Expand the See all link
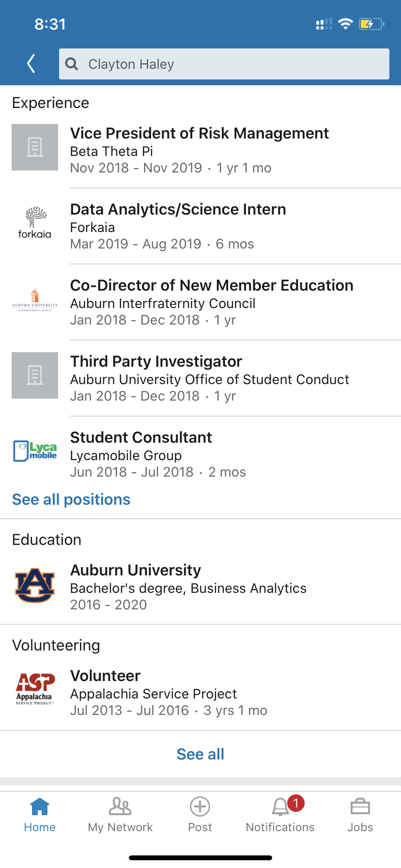Image resolution: width=401 pixels, height=868 pixels. click(x=200, y=754)
